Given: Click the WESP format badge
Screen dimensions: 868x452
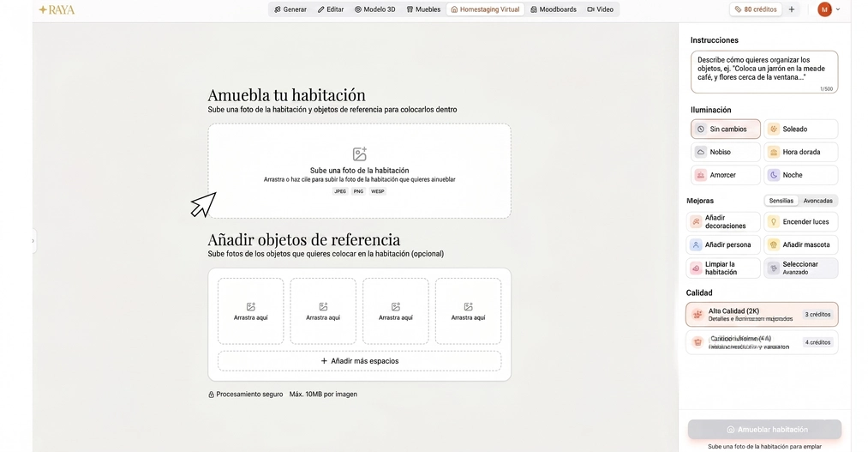Looking at the screenshot, I should pos(378,191).
